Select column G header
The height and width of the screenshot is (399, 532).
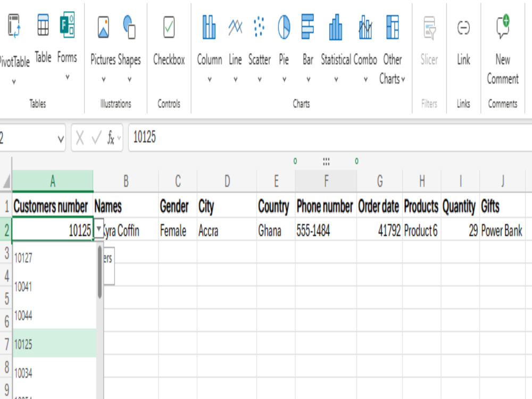pyautogui.click(x=379, y=181)
